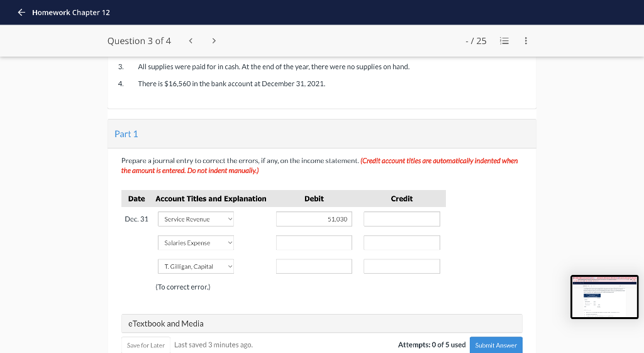
Task: Click the All supplies were paid statement
Action: (x=274, y=67)
